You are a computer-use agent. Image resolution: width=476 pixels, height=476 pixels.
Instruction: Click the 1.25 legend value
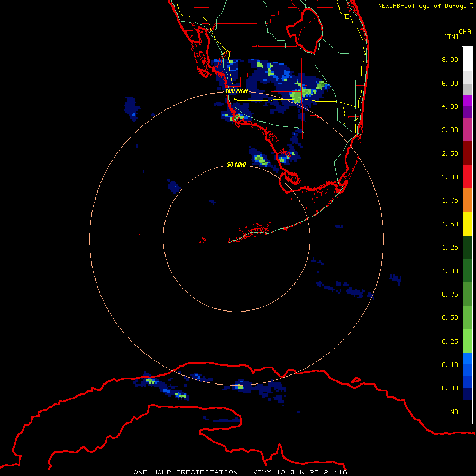pos(450,248)
